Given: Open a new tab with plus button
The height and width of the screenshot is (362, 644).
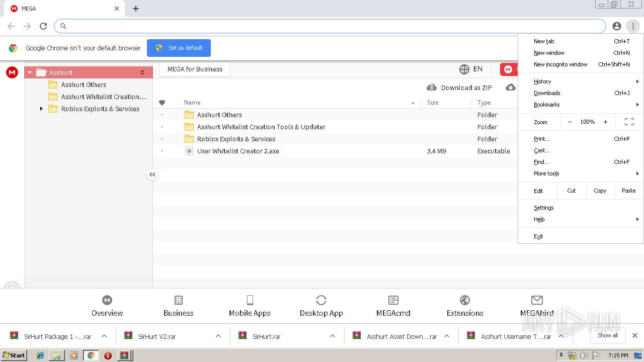Looking at the screenshot, I should pos(136,9).
